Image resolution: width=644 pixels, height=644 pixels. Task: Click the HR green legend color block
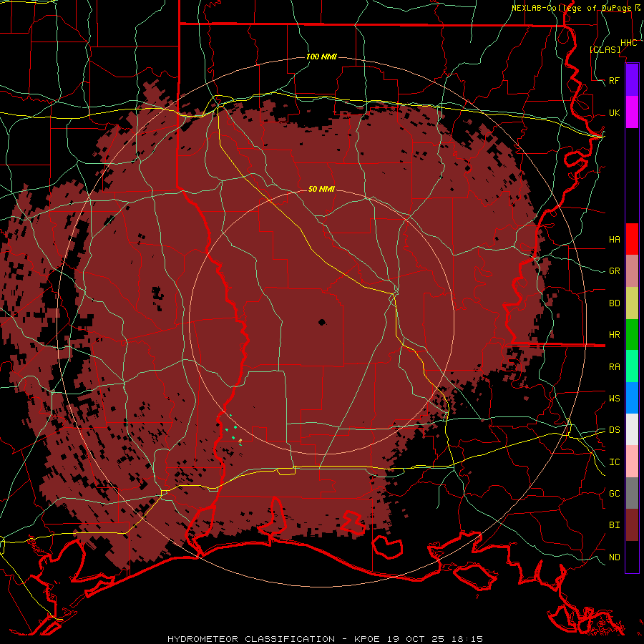tap(632, 335)
